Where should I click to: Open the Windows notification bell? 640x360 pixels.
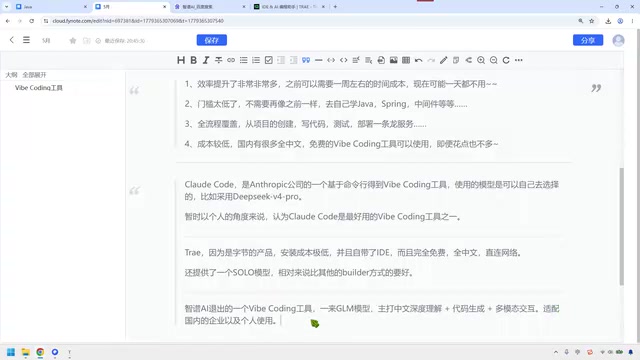pyautogui.click(x=631, y=352)
